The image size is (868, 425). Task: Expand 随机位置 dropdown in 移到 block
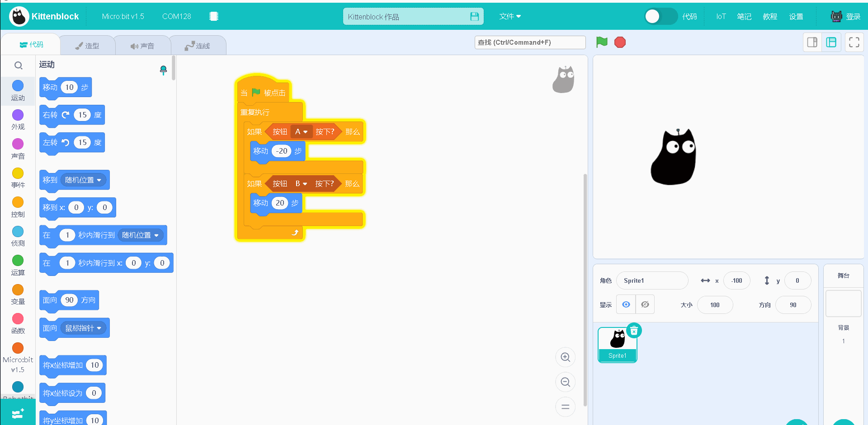83,180
